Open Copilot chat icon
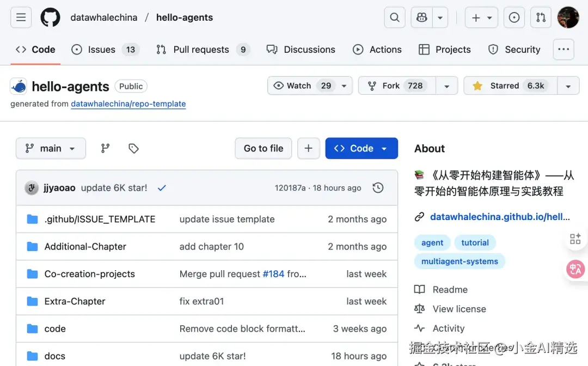 (422, 17)
